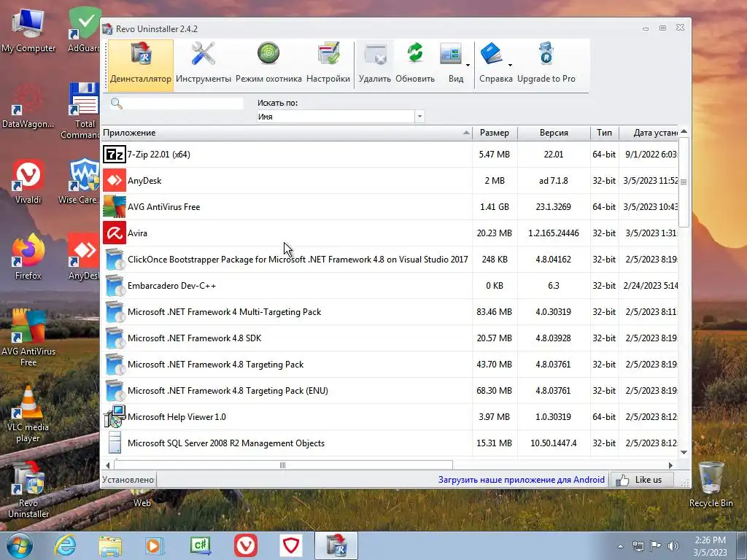Image resolution: width=747 pixels, height=560 pixels.
Task: Click the list scroll-up arrow
Action: tap(684, 131)
